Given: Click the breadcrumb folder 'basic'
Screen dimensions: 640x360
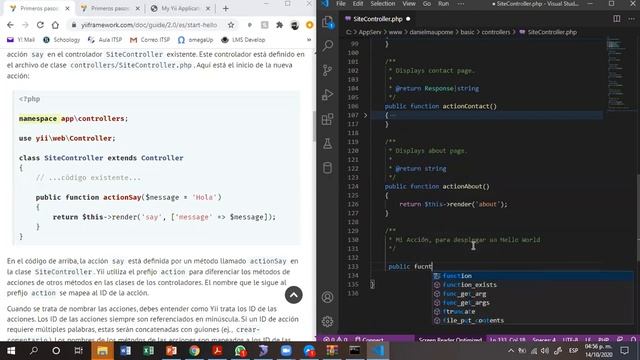Looking at the screenshot, I should (467, 32).
